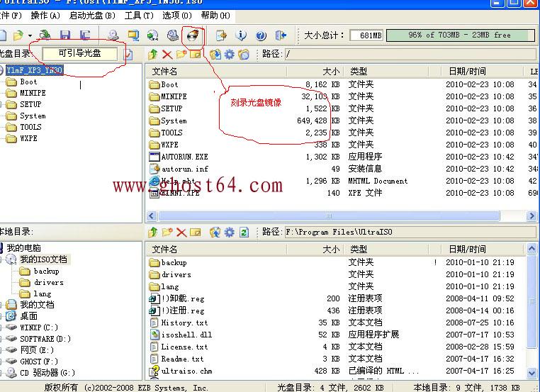Click Up-folder icon in local directory toolbar
The height and width of the screenshot is (392, 540).
coord(153,233)
